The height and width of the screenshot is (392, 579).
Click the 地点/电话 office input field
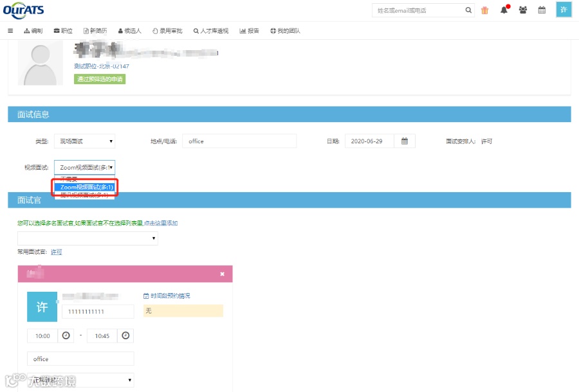239,141
